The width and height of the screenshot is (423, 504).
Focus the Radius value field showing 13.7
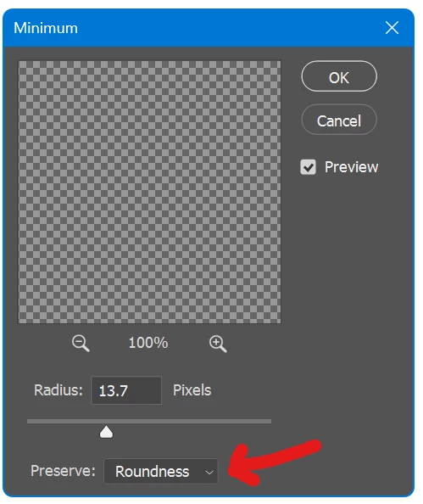tap(126, 390)
